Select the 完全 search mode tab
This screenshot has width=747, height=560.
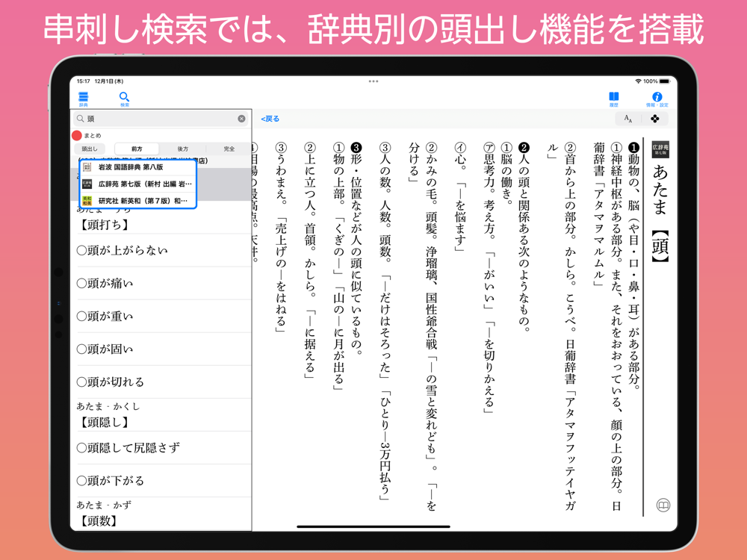pos(229,149)
